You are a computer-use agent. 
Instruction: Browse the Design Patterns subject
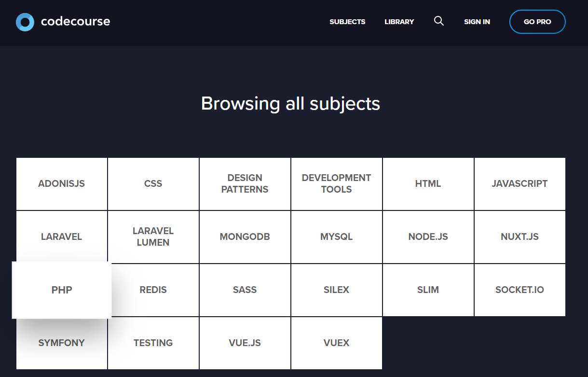[x=245, y=184]
